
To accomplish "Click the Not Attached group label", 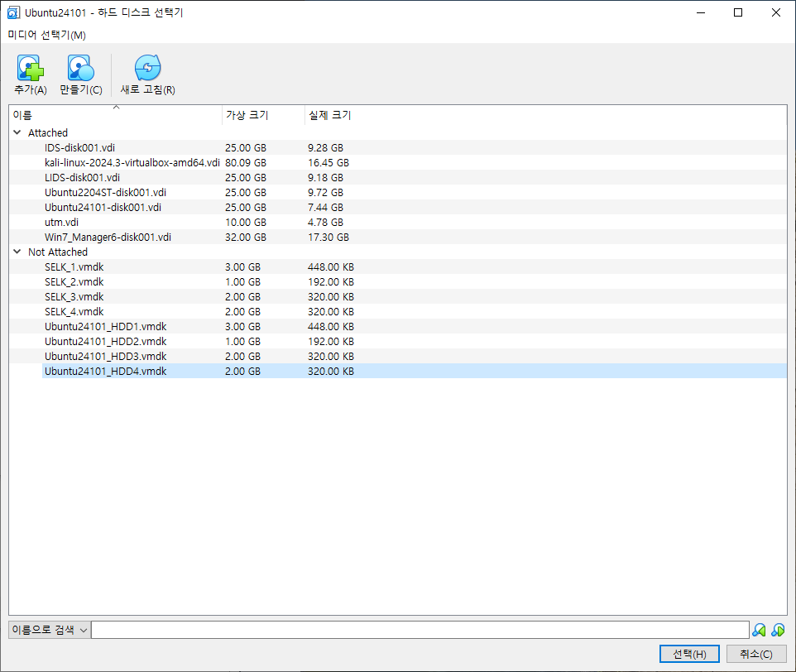I will pyautogui.click(x=58, y=252).
